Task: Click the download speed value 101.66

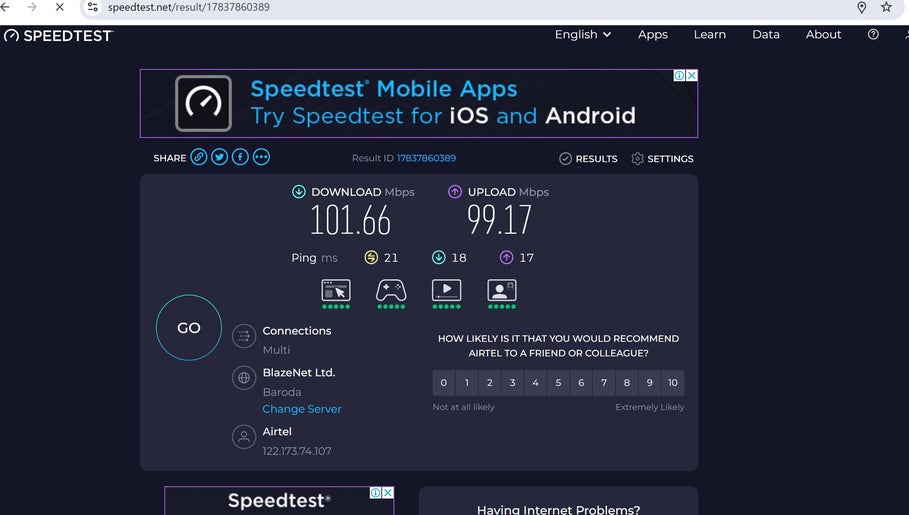Action: tap(350, 221)
